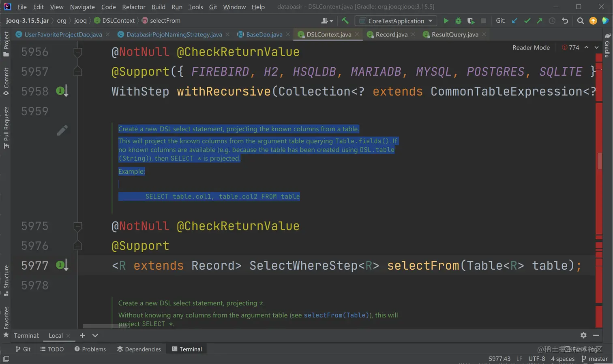
Task: Click the implementation gutter icon on line 5958
Action: coord(62,91)
